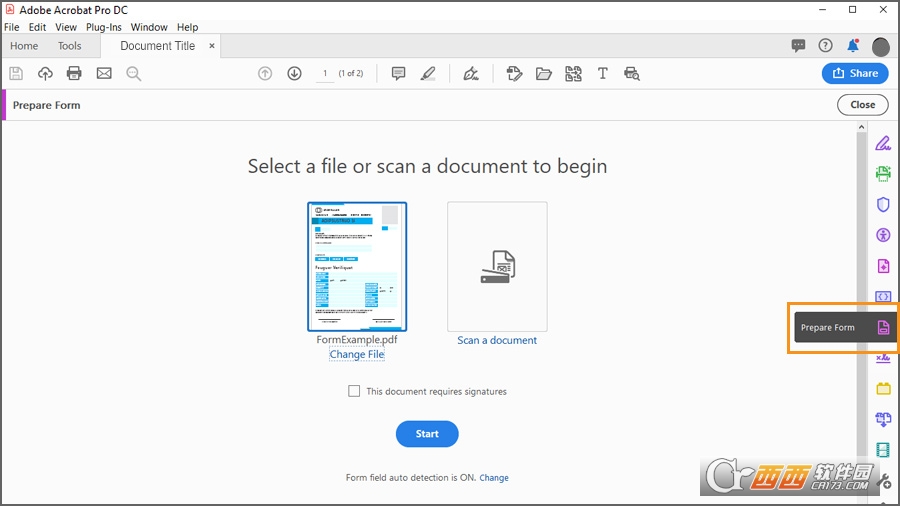Open Fill & Sign in right pane
Screen dimensions: 900x506
pos(883,143)
